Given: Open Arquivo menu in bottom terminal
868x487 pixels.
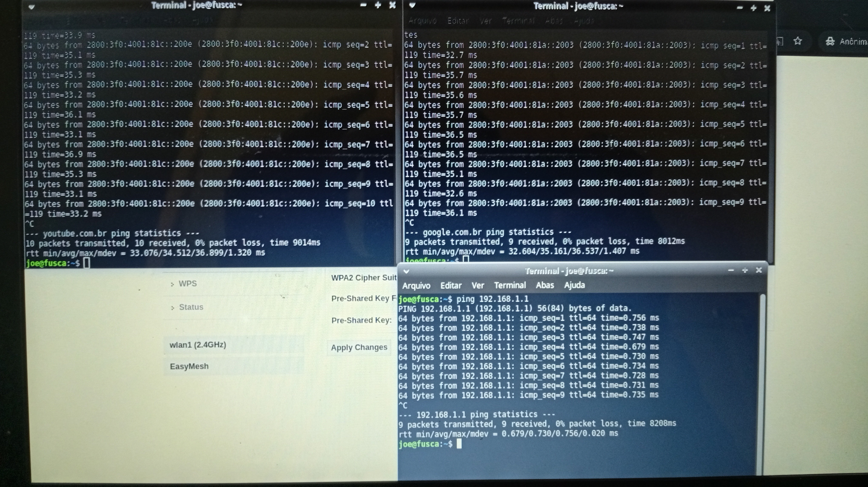Looking at the screenshot, I should click(416, 286).
